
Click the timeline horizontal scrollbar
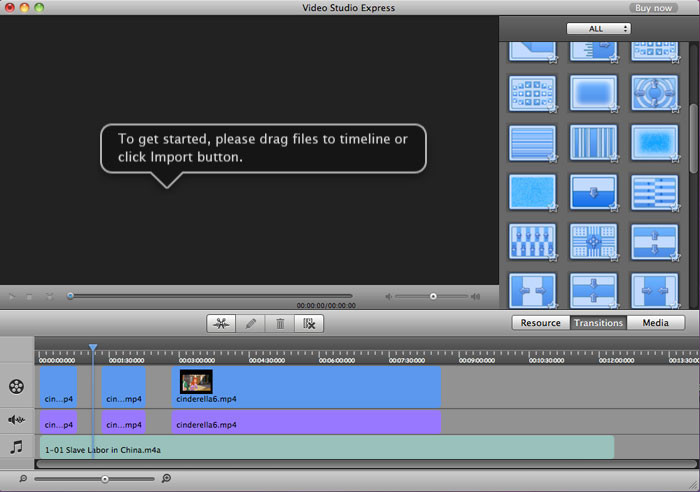(x=366, y=464)
